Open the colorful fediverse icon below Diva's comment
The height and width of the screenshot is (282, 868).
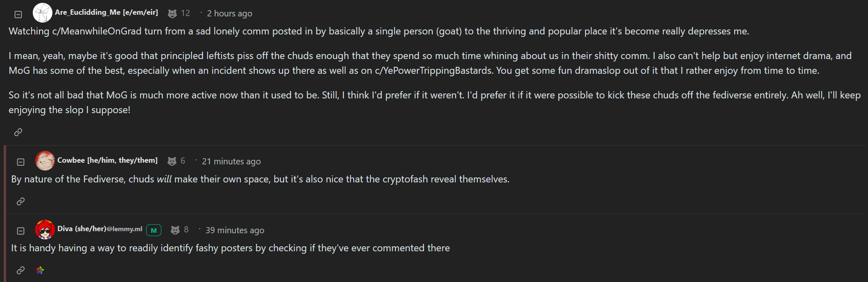40,270
